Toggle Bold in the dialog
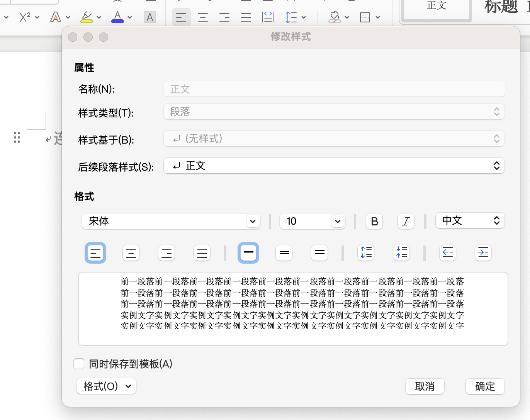This screenshot has height=420, width=530. (374, 221)
